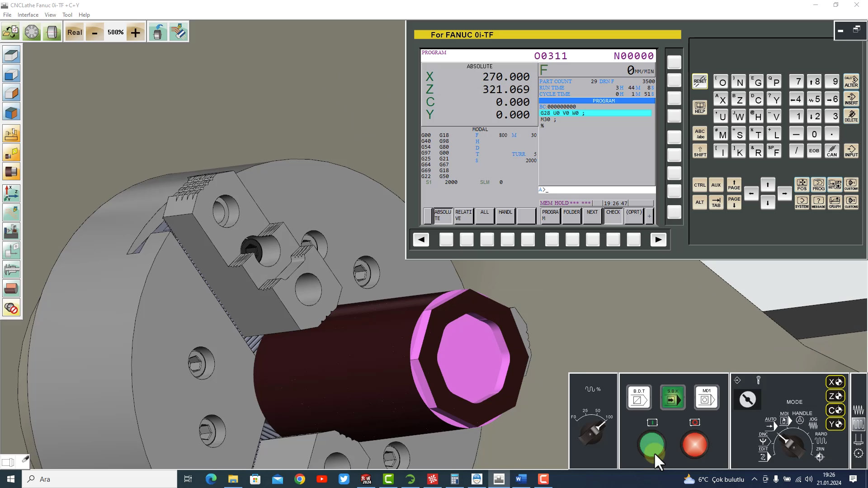Open the MESSAGE screen key
The width and height of the screenshot is (868, 488).
[x=818, y=202]
